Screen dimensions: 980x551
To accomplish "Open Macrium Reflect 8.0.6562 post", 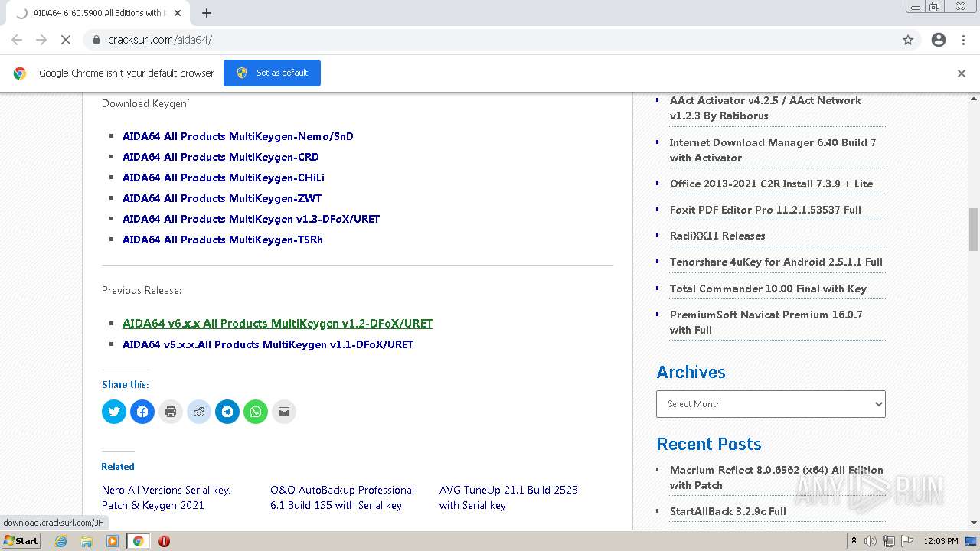I will click(776, 478).
